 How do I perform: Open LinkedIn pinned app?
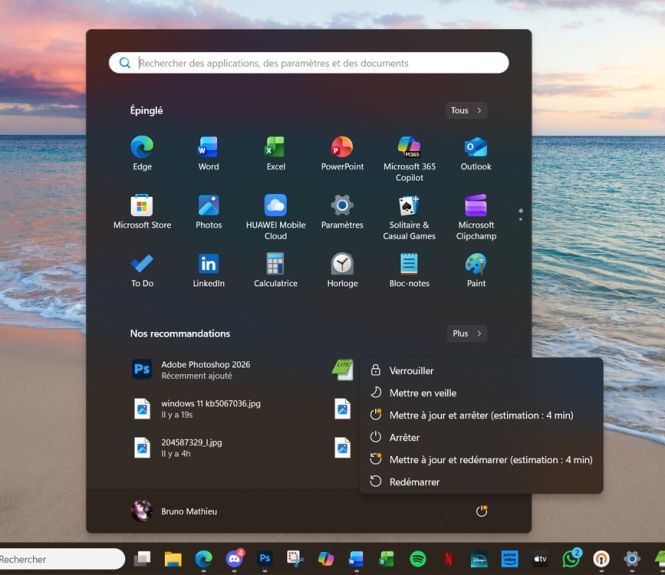coord(208,271)
